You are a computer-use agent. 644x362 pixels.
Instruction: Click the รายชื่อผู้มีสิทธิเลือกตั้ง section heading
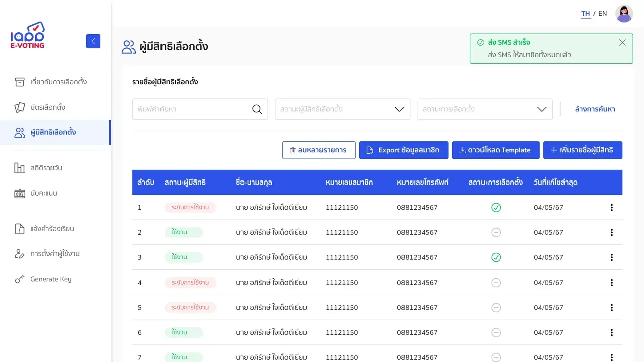point(165,82)
